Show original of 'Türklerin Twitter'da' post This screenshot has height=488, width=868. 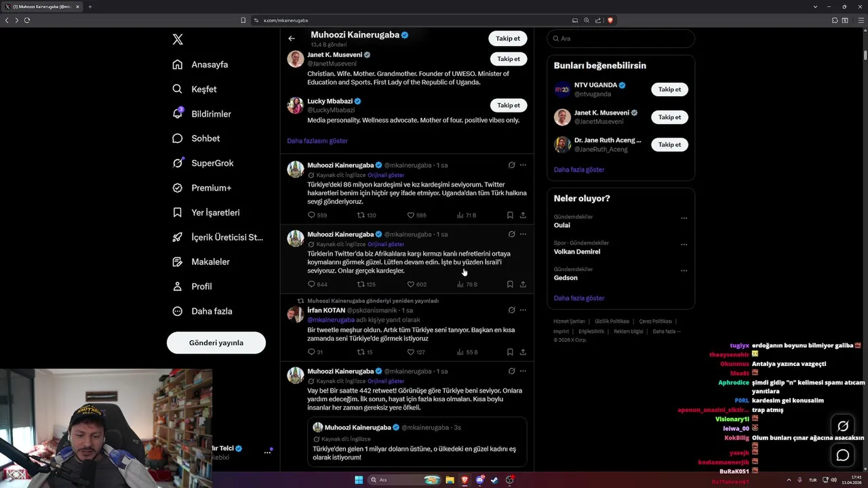(386, 244)
